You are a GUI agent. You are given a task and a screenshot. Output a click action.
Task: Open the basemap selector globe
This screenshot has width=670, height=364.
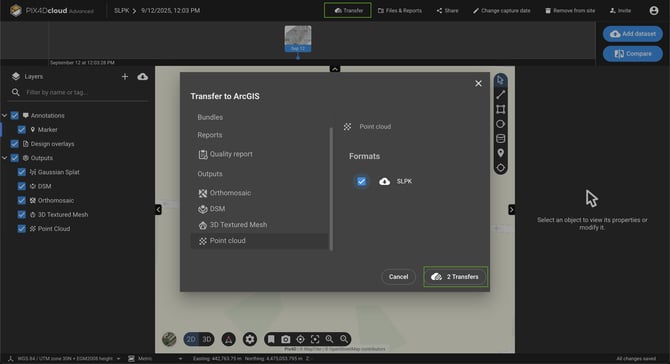click(169, 339)
